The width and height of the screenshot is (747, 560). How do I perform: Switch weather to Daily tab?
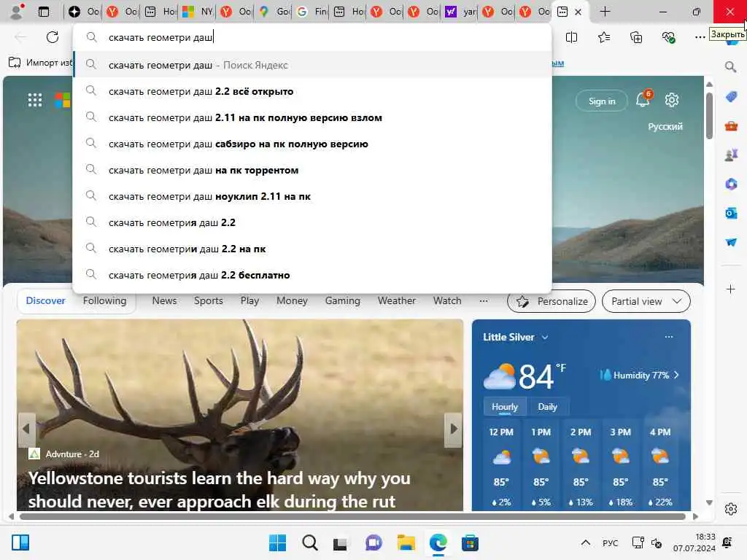pos(547,407)
